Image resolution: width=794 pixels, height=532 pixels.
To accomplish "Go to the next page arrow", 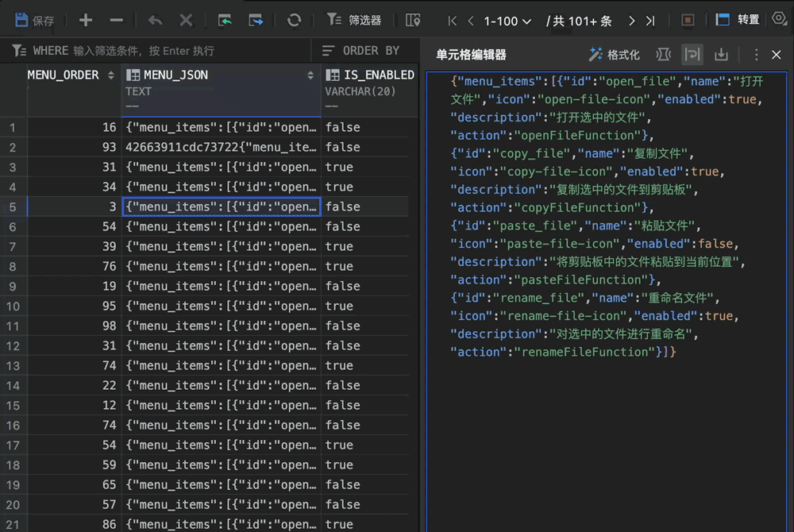I will click(x=631, y=21).
